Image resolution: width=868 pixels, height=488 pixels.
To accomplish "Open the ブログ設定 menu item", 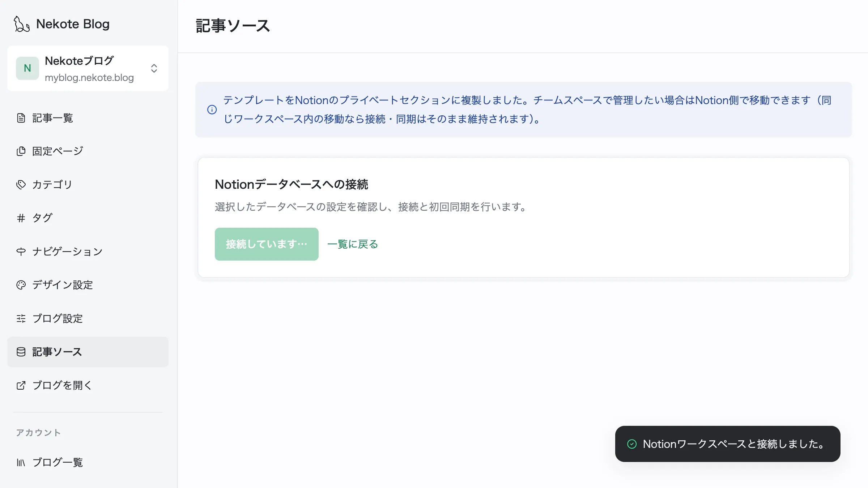I will pos(88,318).
